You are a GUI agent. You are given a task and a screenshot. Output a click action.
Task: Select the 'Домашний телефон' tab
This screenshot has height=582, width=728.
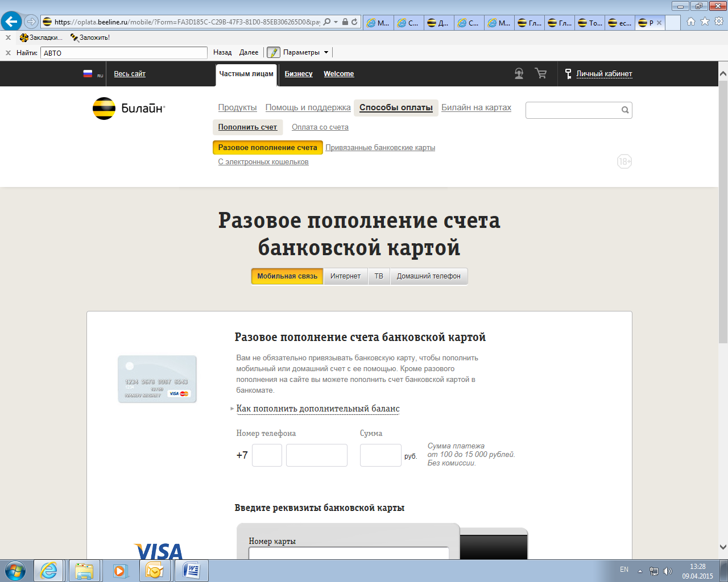click(429, 276)
